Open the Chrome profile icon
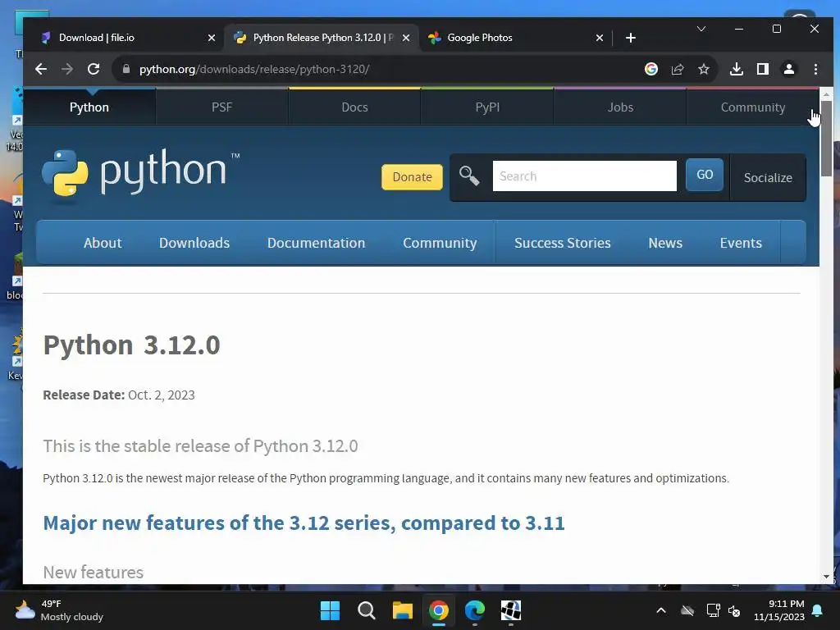Viewport: 840px width, 630px height. (789, 69)
